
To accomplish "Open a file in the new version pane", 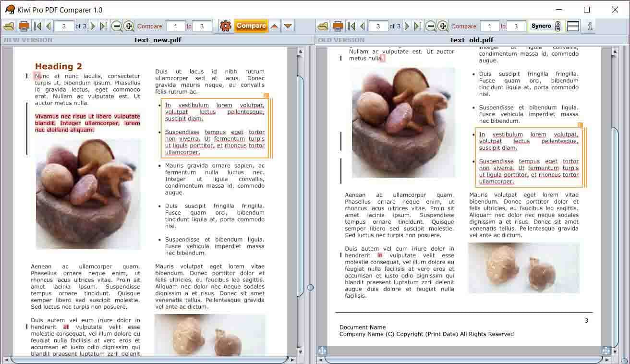I will pyautogui.click(x=9, y=26).
